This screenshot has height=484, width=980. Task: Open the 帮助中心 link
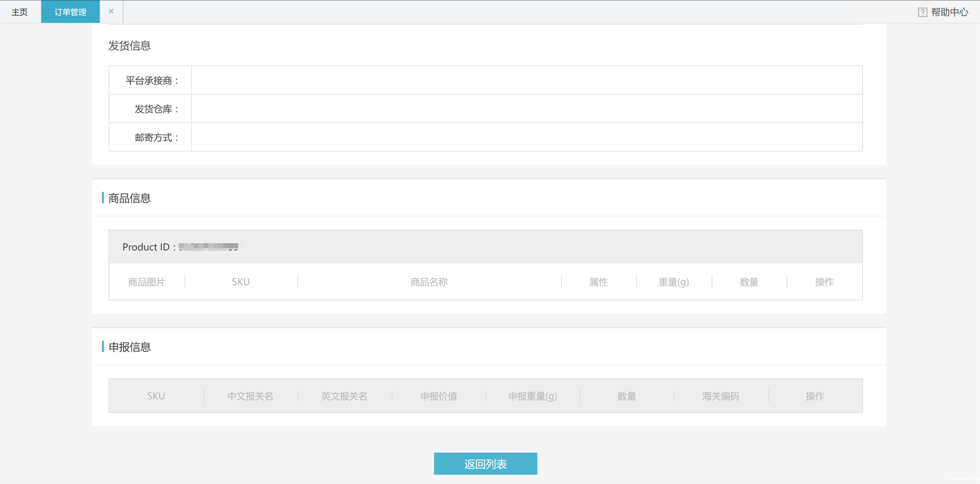click(949, 12)
